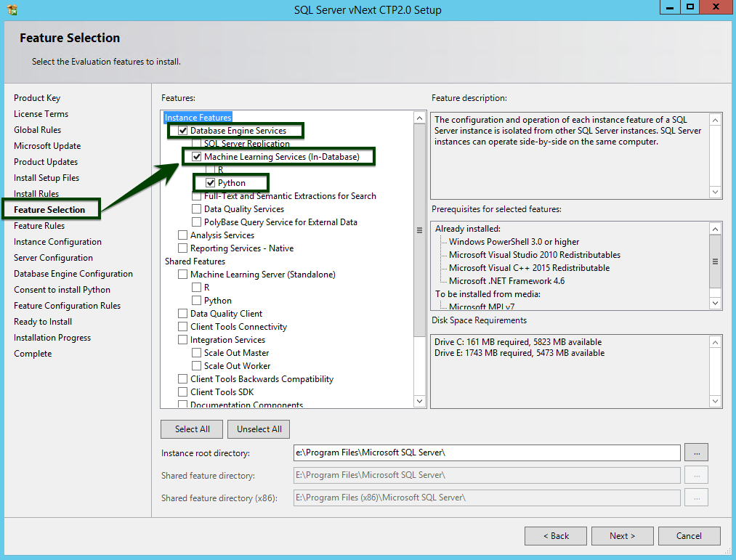Enable the SQL Server Replication checkbox
Image resolution: width=736 pixels, height=560 pixels.
coord(196,143)
